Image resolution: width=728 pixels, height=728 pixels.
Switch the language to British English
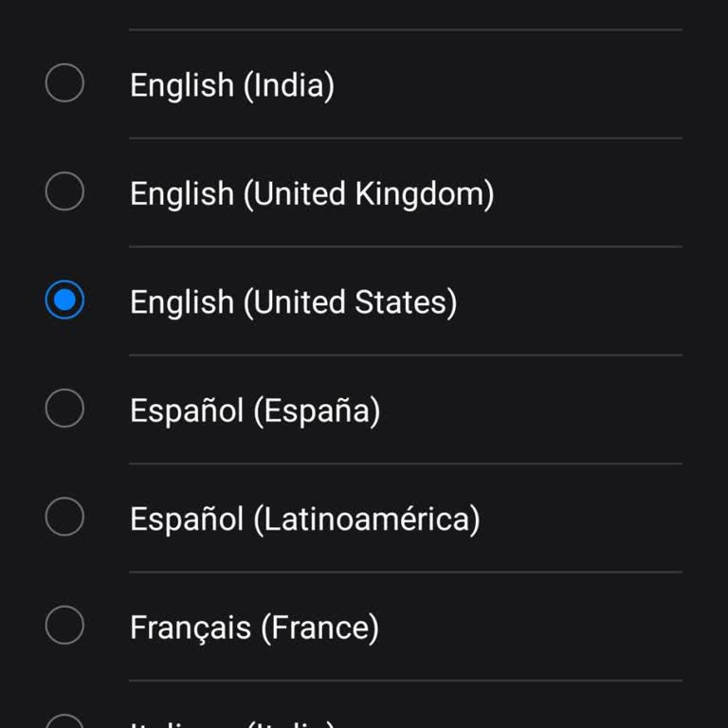coord(312,193)
